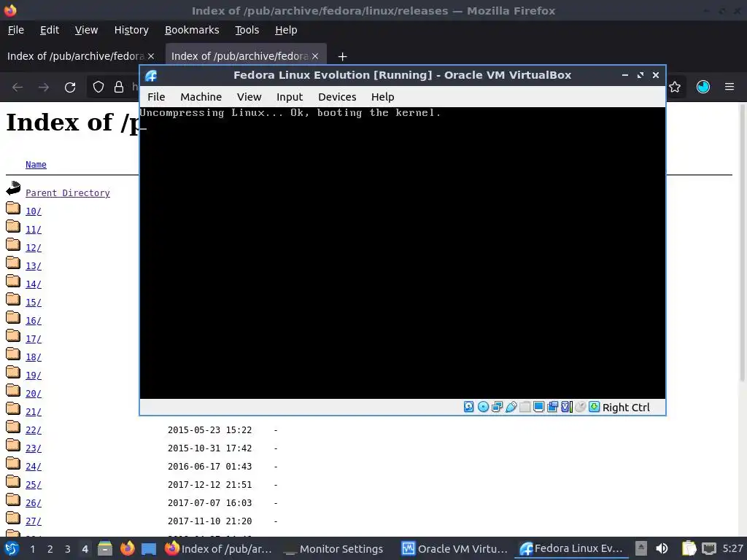Image resolution: width=747 pixels, height=560 pixels.
Task: Click the CPU virtualization icon in VirtualBox status bar
Action: (566, 407)
